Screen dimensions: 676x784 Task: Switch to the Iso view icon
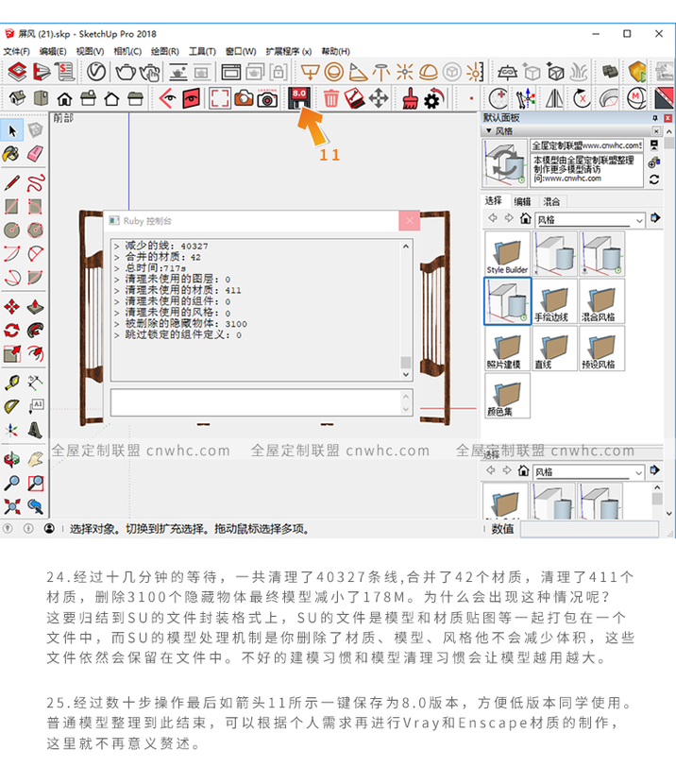[x=17, y=98]
